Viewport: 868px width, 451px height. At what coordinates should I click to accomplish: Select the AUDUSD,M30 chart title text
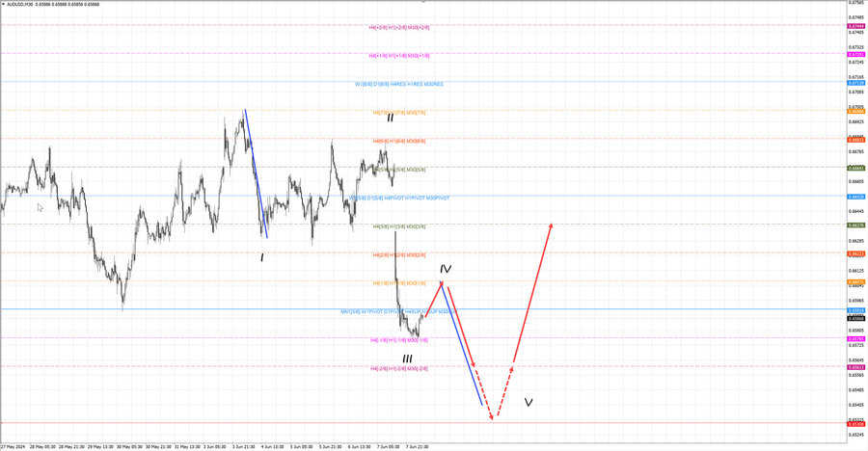[20, 5]
